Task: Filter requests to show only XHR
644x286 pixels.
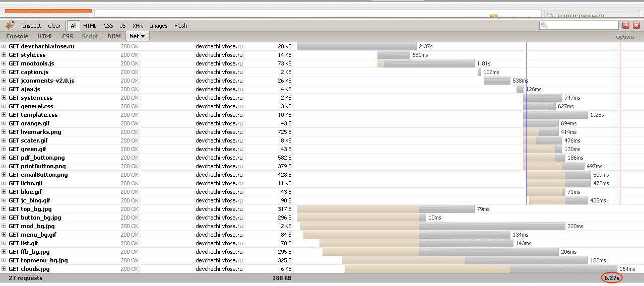Action: [x=138, y=26]
